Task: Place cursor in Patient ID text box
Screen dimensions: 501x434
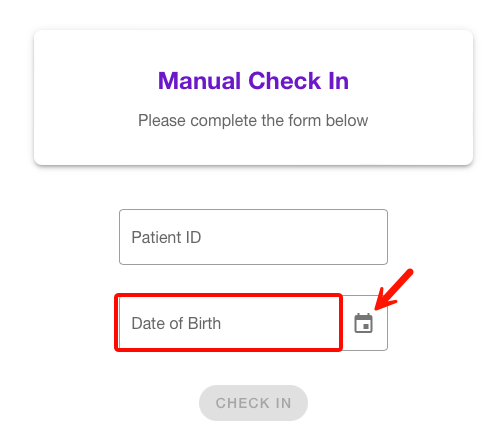Action: coord(253,237)
